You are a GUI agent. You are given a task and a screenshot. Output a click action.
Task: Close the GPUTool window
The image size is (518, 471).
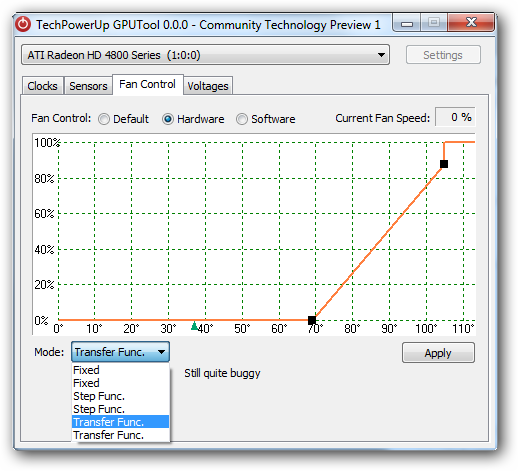point(471,23)
